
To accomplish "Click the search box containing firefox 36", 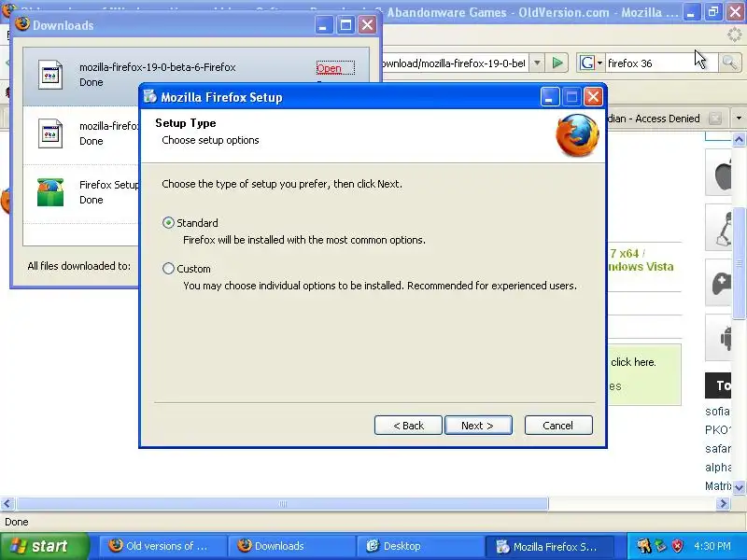I will click(x=660, y=63).
